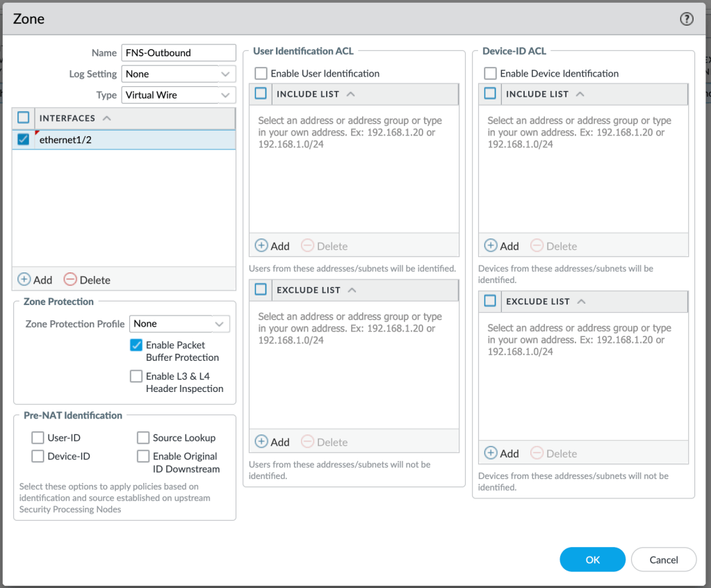Click Add icon under Interfaces list
Screen dimensions: 711x588
click(25, 280)
